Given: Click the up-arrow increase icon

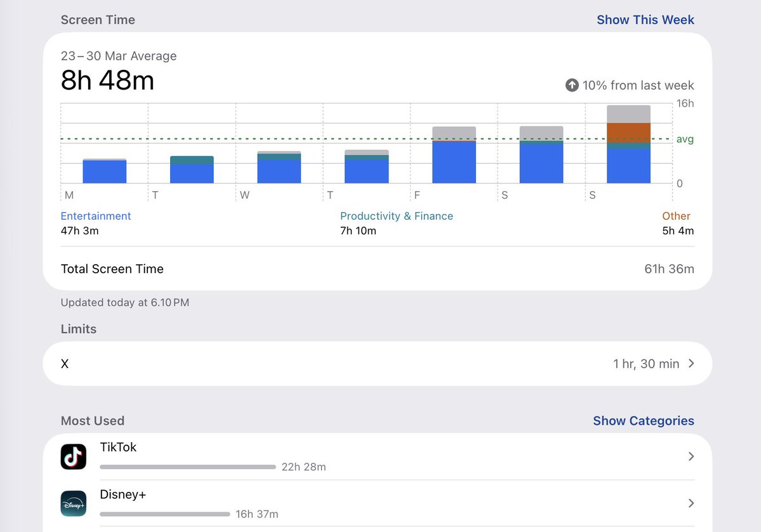Looking at the screenshot, I should [572, 86].
